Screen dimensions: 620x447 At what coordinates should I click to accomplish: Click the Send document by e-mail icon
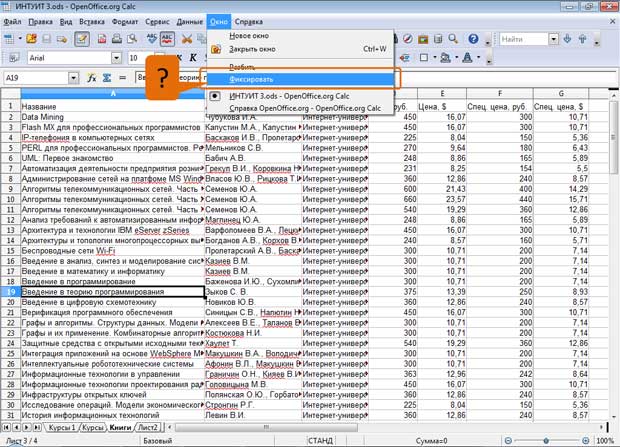(62, 39)
